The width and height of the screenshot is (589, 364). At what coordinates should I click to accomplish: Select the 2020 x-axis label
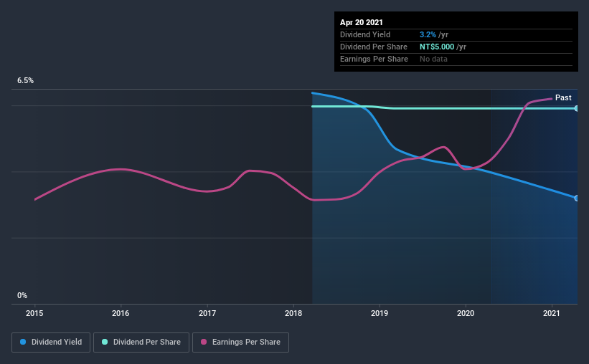coord(466,313)
